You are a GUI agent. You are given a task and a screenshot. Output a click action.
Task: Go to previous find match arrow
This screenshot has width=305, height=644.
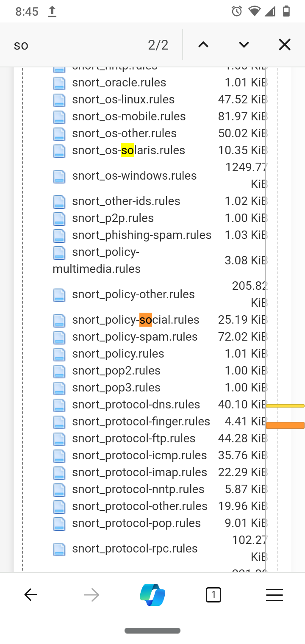(203, 44)
